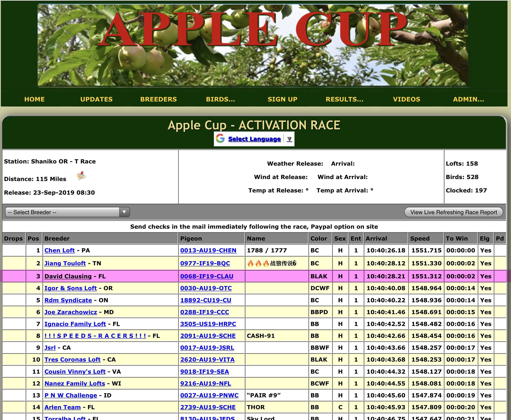Open the VIDEOS page
Image resolution: width=511 pixels, height=420 pixels.
[406, 99]
